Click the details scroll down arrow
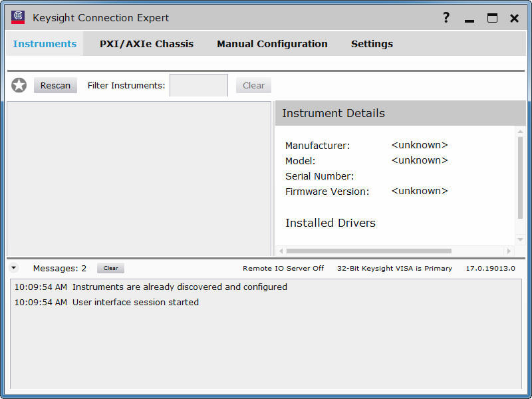Image resolution: width=532 pixels, height=399 pixels. [x=521, y=239]
